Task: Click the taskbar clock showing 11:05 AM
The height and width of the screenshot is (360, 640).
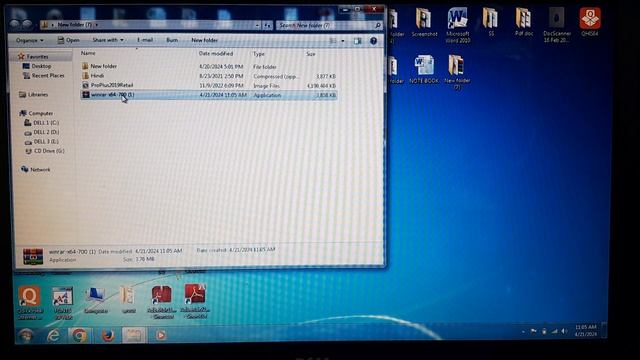Action: (x=586, y=330)
